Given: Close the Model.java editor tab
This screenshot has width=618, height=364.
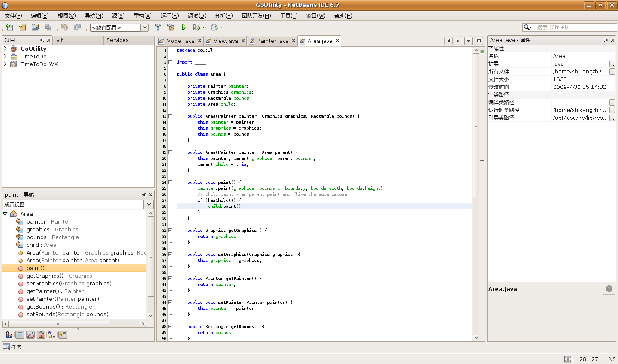Looking at the screenshot, I should [200, 41].
